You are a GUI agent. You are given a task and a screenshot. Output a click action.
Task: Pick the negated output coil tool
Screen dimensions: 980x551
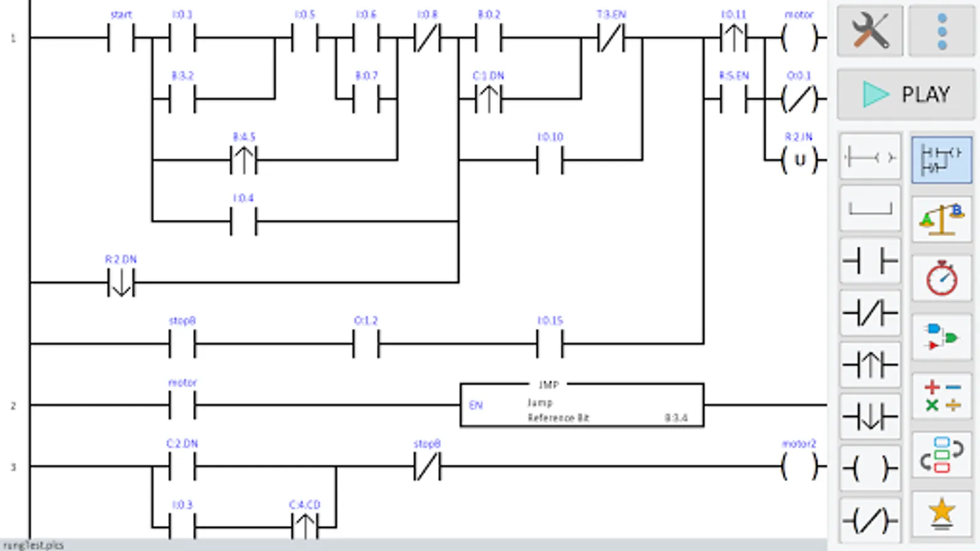(x=870, y=521)
